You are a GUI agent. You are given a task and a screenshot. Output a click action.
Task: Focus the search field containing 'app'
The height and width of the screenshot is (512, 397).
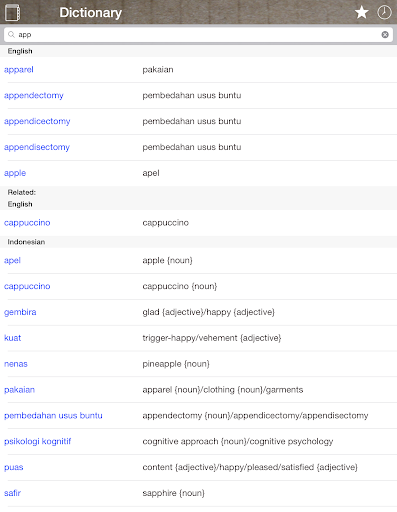click(x=198, y=35)
